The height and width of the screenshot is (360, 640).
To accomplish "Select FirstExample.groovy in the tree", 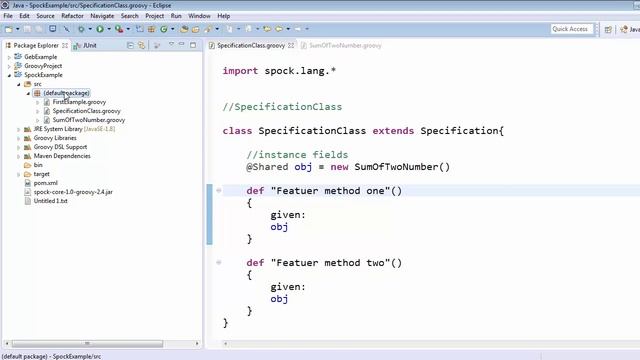I will click(79, 102).
